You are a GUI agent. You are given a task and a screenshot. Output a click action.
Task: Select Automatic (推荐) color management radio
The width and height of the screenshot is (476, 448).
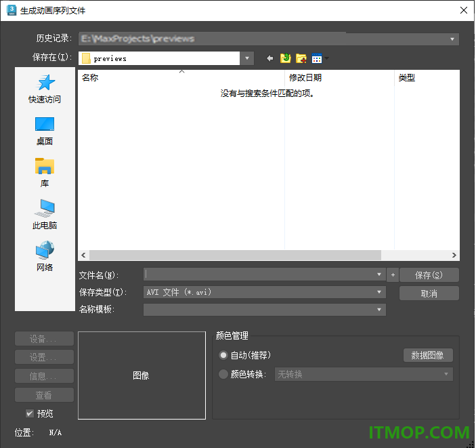[223, 355]
